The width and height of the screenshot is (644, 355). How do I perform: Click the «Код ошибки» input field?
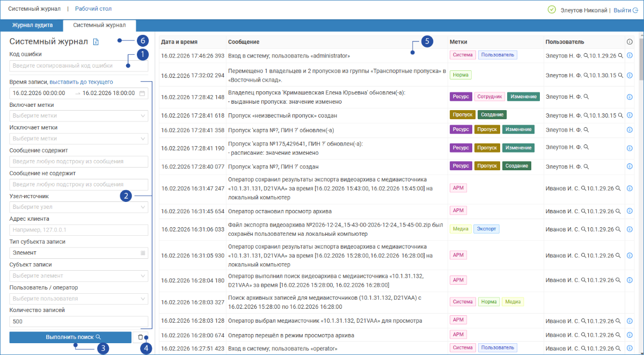pyautogui.click(x=78, y=66)
